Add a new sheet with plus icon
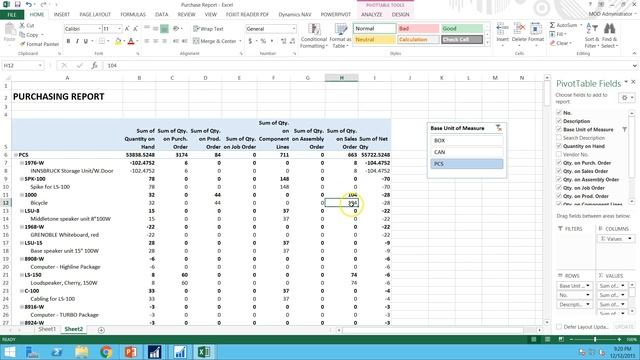This screenshot has width=640, height=360. pyautogui.click(x=101, y=330)
